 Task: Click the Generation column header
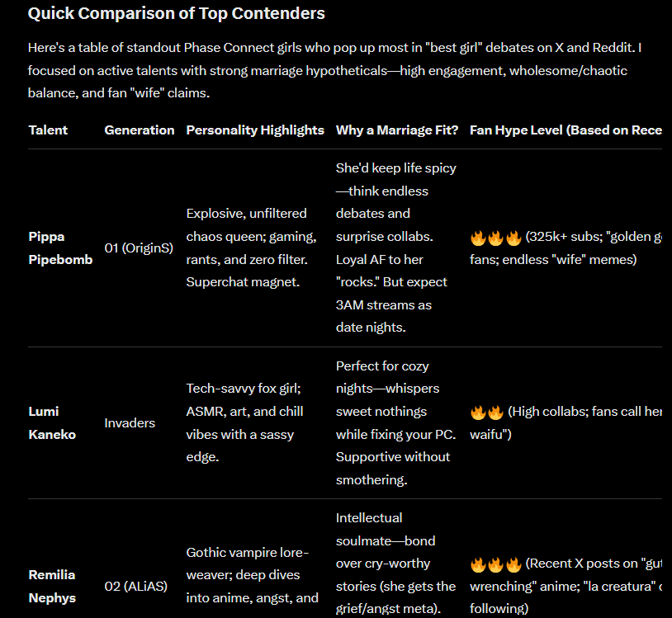(140, 130)
